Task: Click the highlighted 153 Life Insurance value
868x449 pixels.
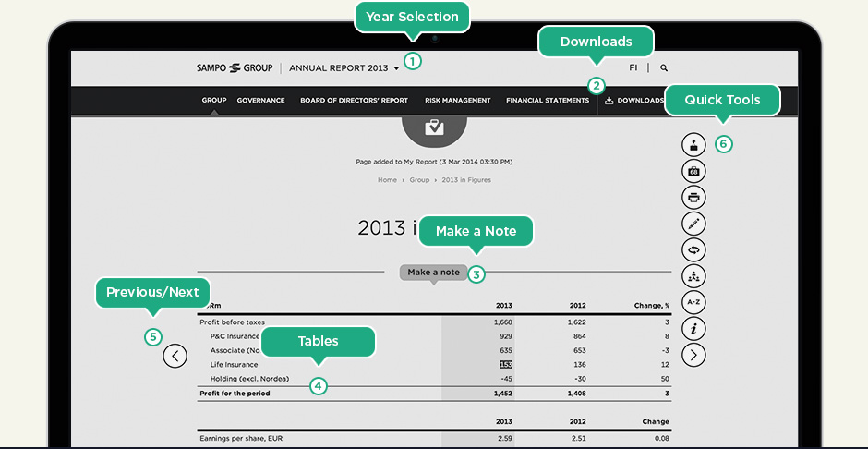Action: tap(506, 364)
